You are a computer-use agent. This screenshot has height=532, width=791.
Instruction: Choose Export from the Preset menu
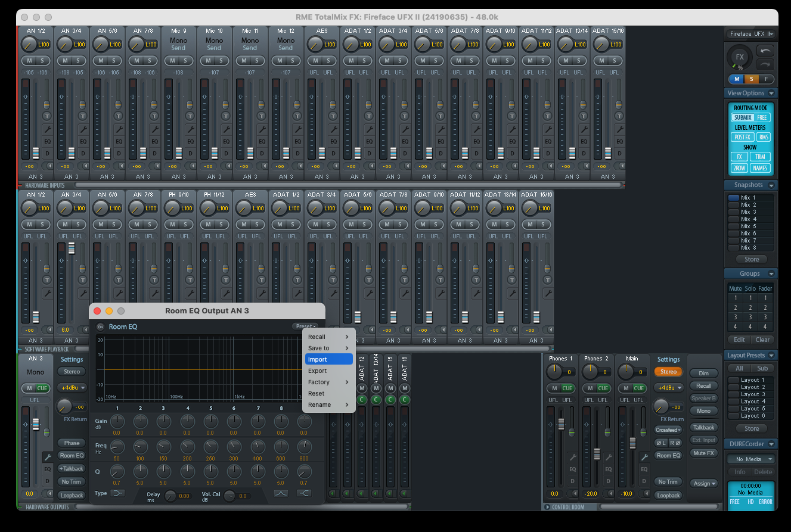(x=328, y=371)
